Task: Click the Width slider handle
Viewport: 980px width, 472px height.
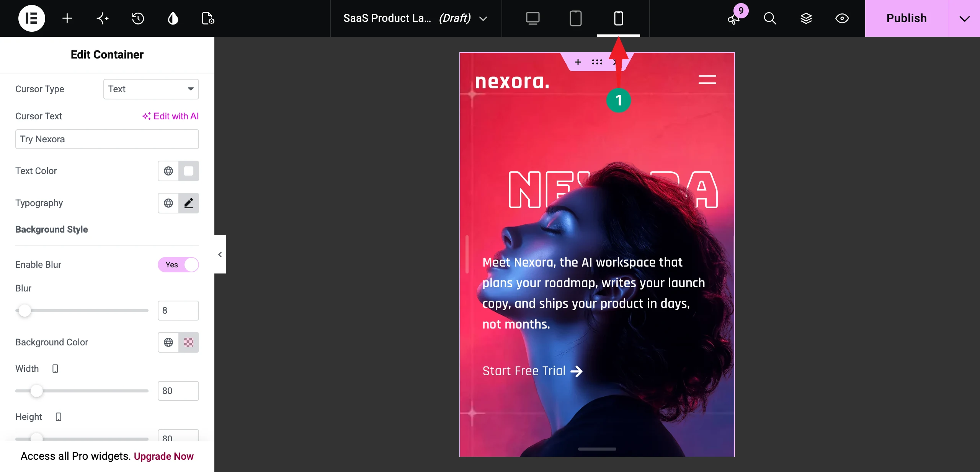Action: (x=36, y=391)
